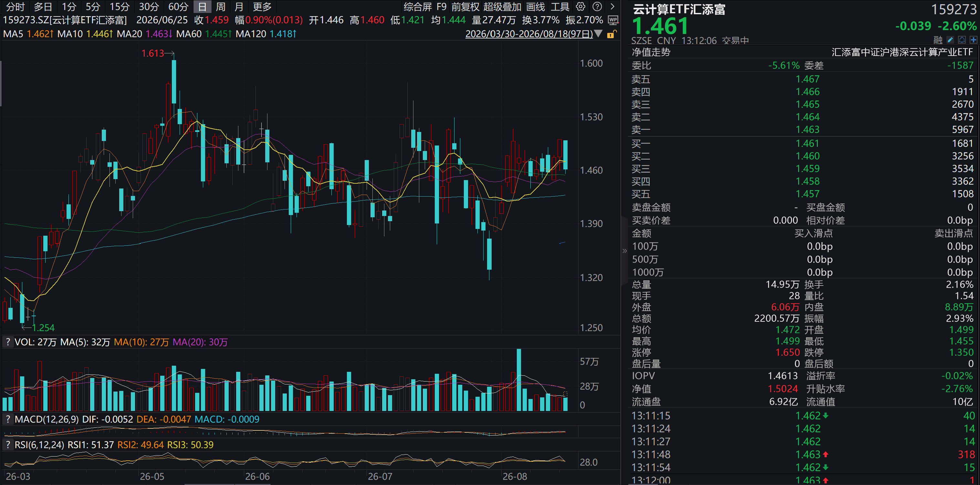Select the 卖三 ask price 1.465
Image resolution: width=980 pixels, height=485 pixels.
[807, 104]
